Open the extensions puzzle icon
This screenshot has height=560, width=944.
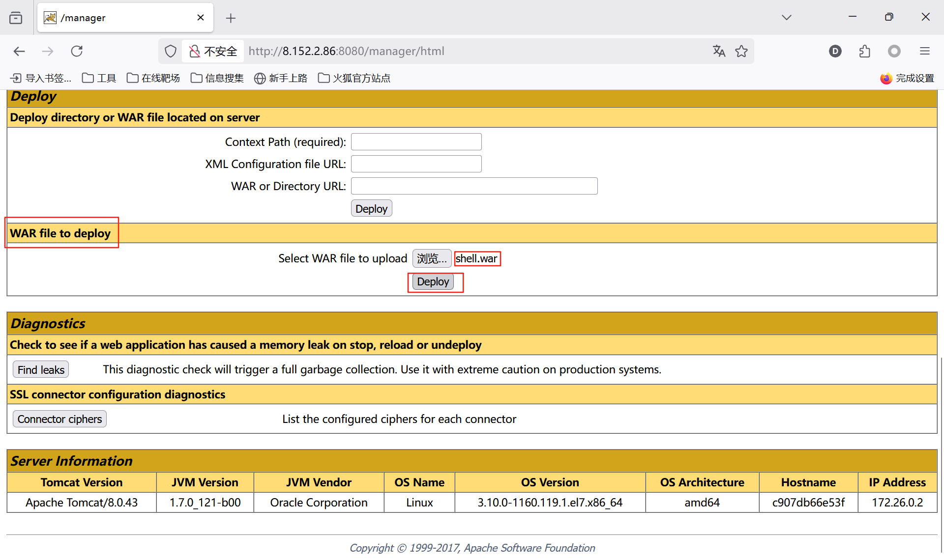point(865,51)
